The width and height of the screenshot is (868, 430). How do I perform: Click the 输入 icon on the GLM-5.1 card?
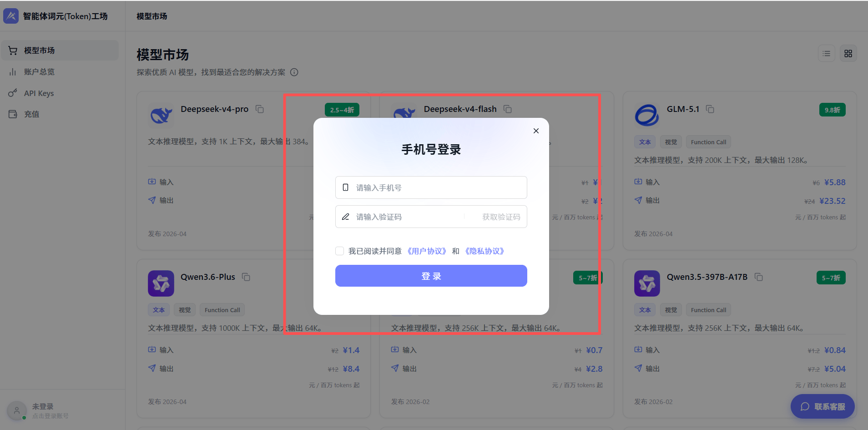[x=638, y=182]
